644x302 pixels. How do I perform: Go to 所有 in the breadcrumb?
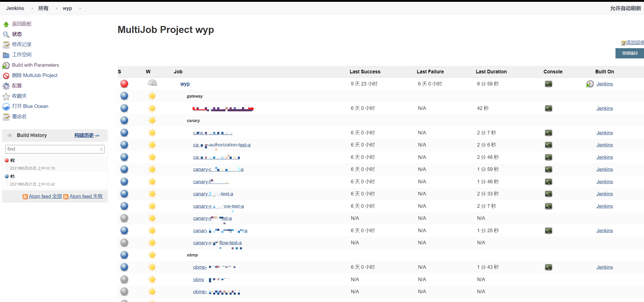coord(43,8)
